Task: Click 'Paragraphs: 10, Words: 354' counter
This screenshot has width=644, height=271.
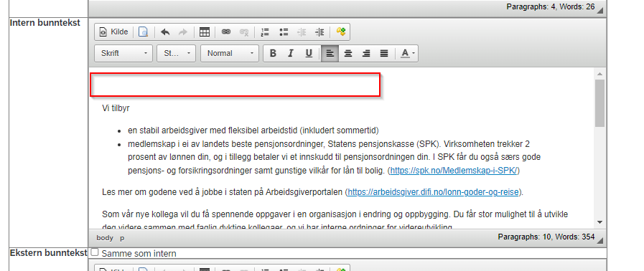Action: point(546,237)
